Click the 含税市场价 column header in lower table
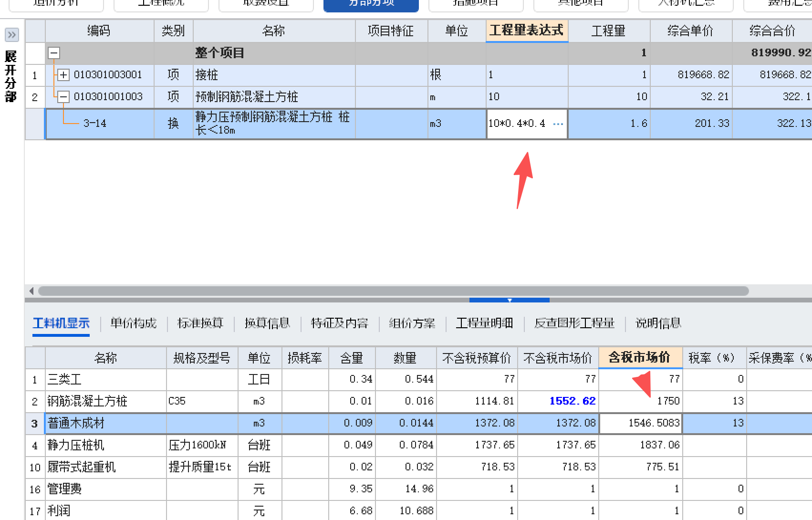The image size is (812, 520). [640, 358]
